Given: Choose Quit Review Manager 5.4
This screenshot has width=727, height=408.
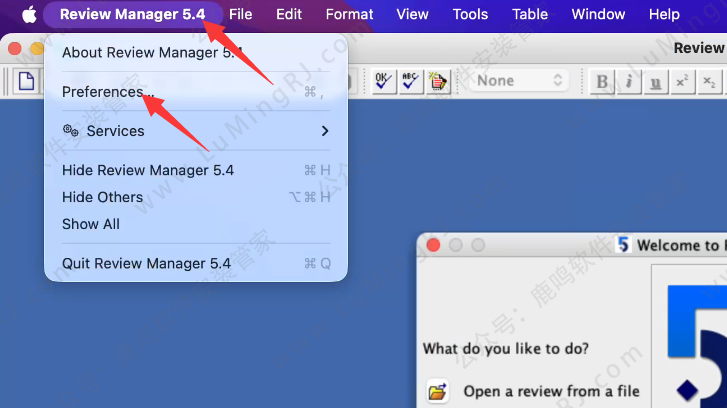Looking at the screenshot, I should click(146, 264).
